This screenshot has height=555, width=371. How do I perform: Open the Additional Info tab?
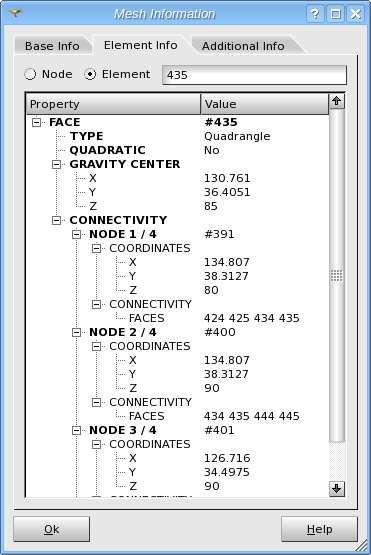point(243,46)
